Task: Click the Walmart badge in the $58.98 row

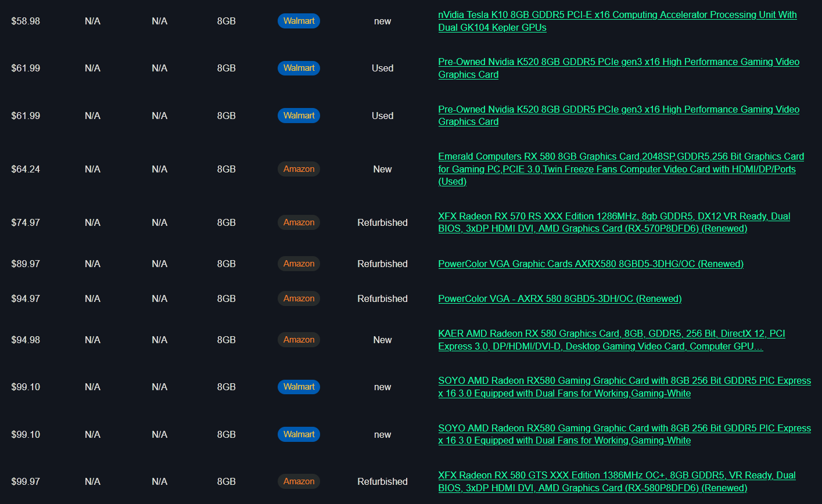Action: point(299,21)
